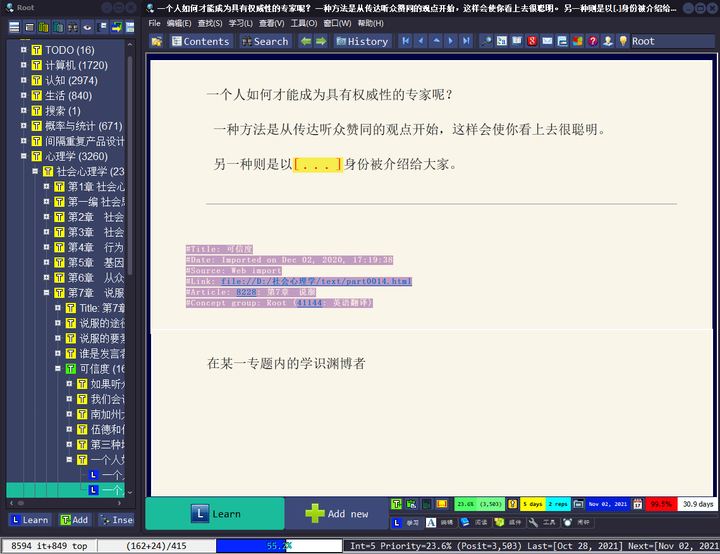Go to parent element up arrow

click(436, 41)
